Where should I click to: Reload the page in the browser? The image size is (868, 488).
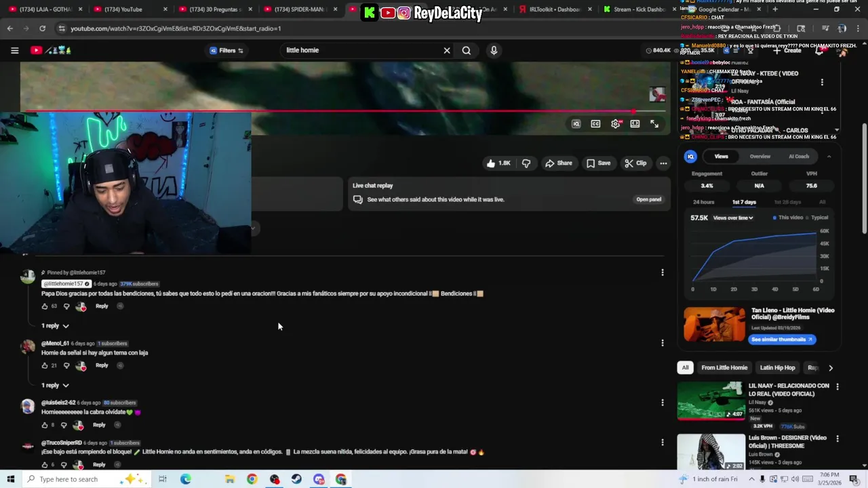(42, 28)
